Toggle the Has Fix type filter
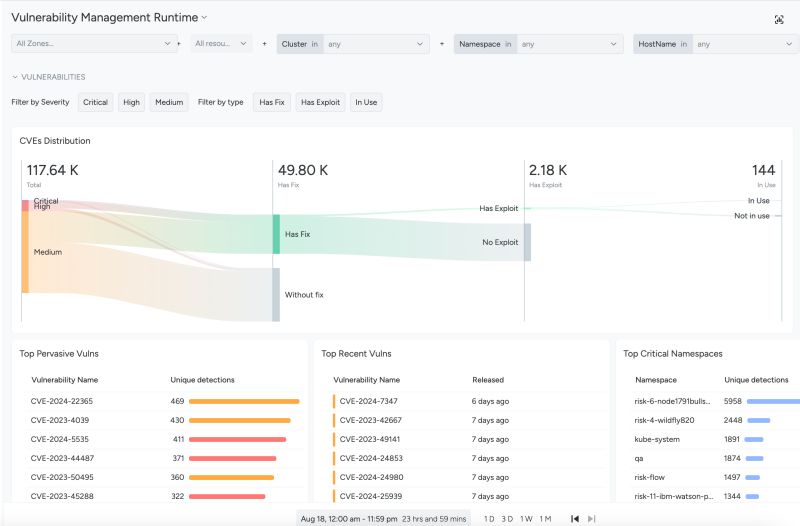 click(272, 102)
